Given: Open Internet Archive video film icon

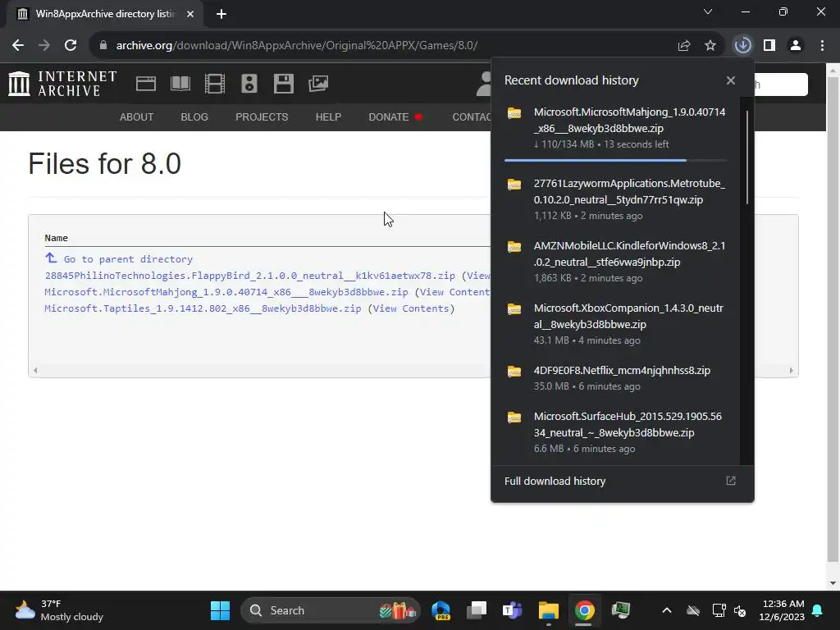Looking at the screenshot, I should (215, 84).
